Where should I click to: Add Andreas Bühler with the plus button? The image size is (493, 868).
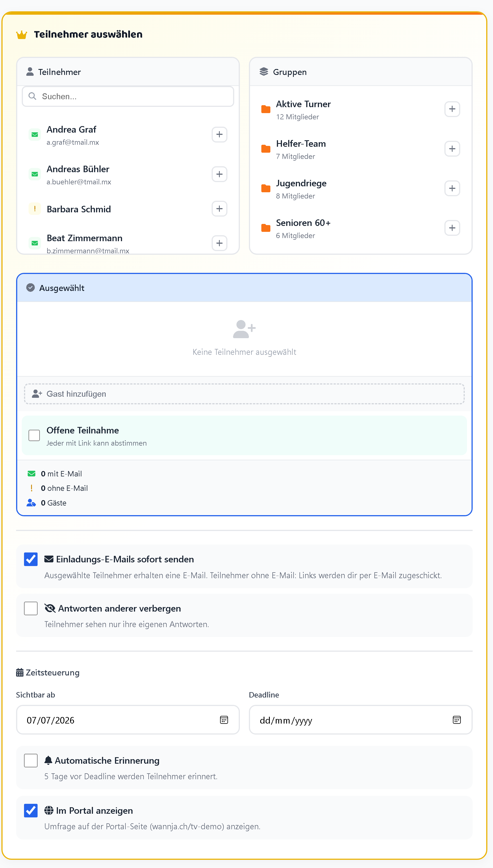[x=220, y=174]
